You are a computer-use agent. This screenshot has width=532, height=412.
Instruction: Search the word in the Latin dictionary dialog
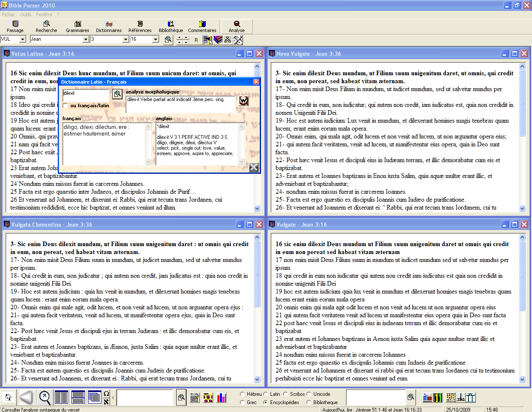point(118,94)
